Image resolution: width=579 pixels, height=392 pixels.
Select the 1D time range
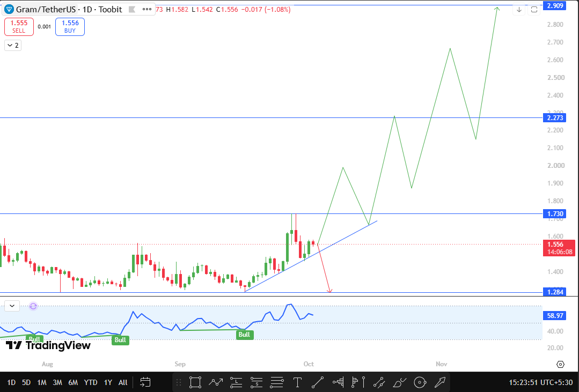point(11,382)
